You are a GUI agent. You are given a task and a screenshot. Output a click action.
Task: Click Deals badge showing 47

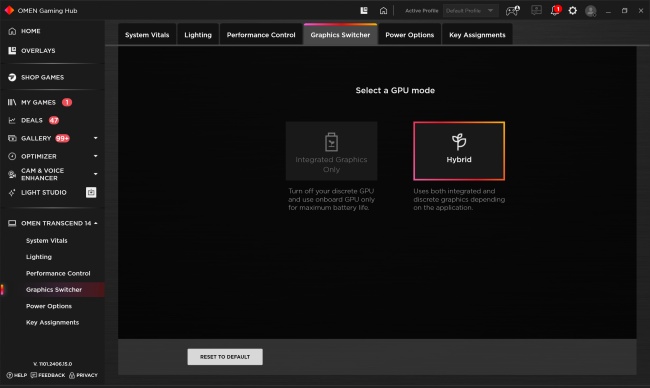click(x=54, y=120)
